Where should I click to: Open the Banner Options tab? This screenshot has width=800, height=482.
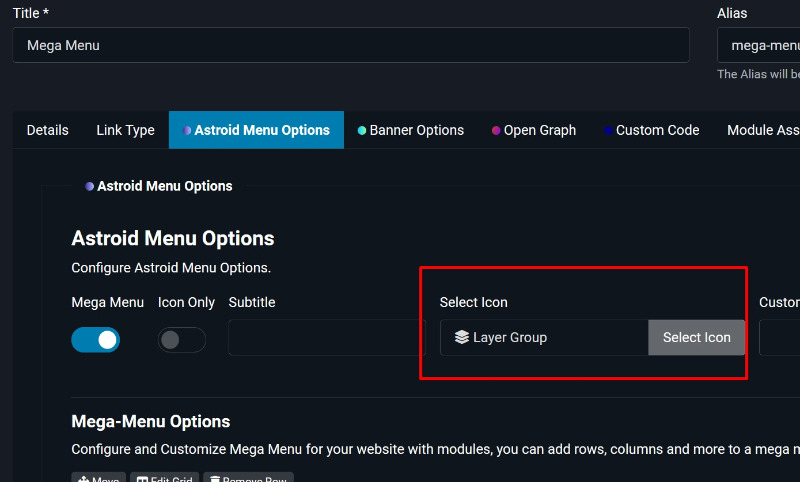click(x=416, y=130)
